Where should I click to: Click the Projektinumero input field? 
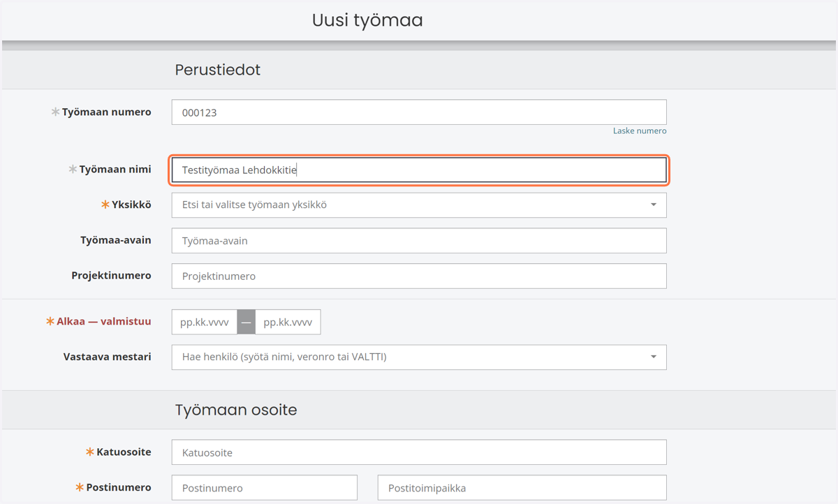(419, 276)
